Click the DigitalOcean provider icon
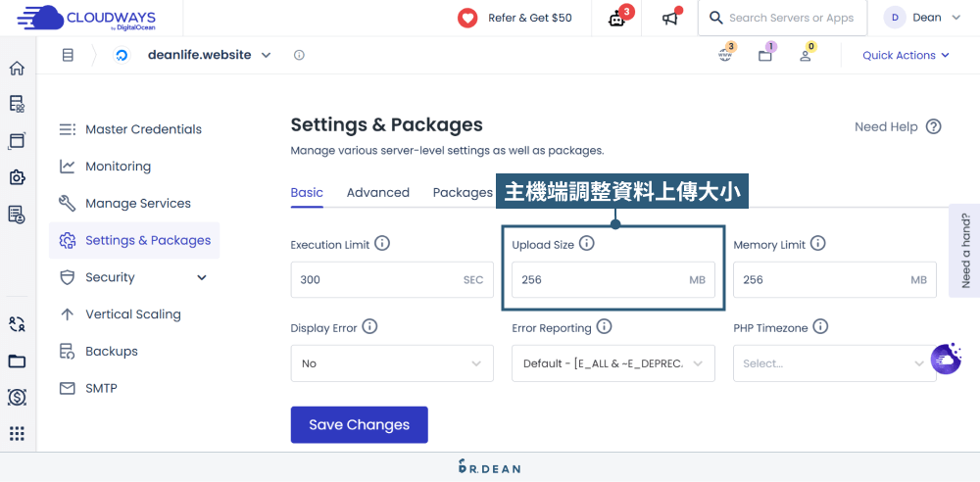Image resolution: width=980 pixels, height=482 pixels. [122, 55]
